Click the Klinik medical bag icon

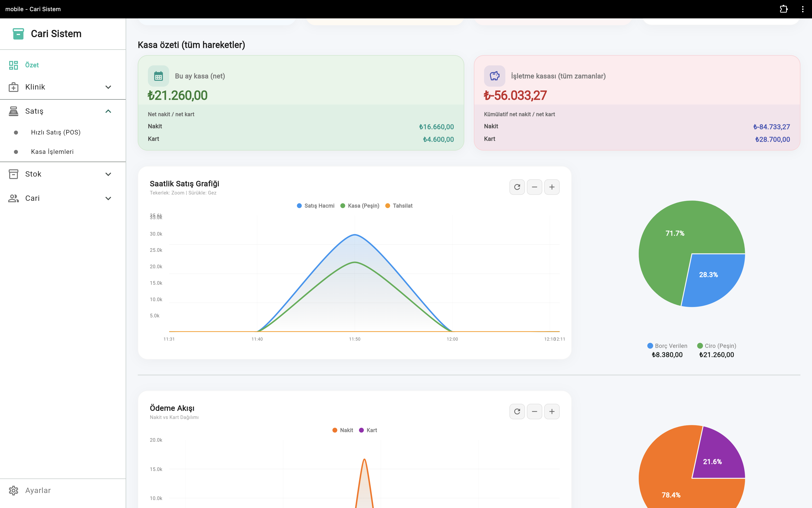click(14, 87)
